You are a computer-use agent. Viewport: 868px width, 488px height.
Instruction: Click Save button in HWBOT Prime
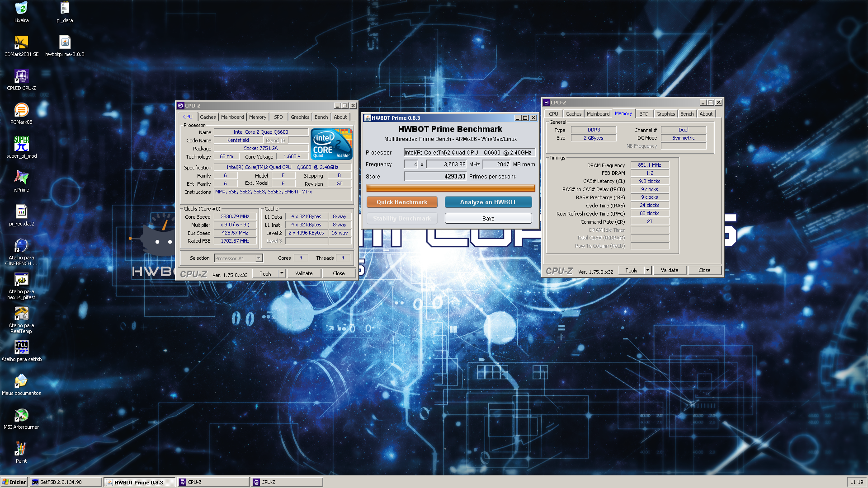[x=488, y=218]
